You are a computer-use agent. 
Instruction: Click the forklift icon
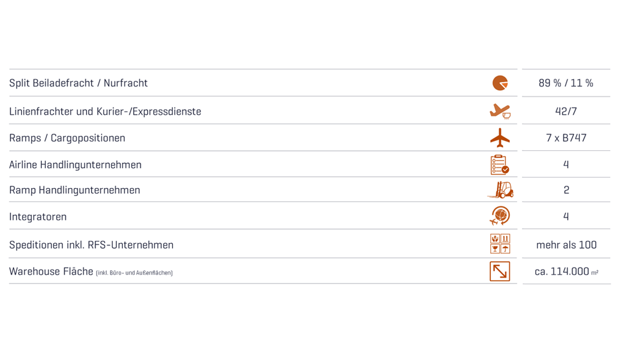coord(500,190)
